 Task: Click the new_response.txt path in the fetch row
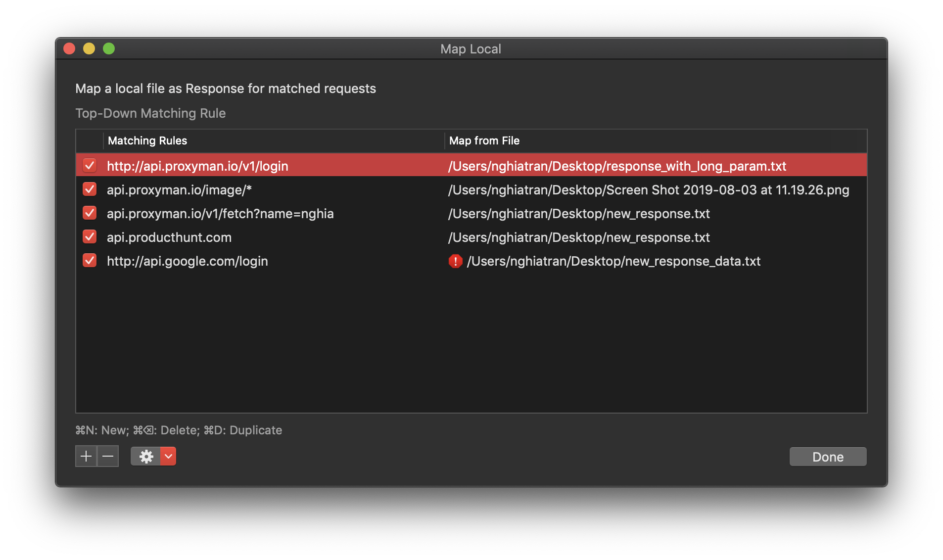point(579,214)
